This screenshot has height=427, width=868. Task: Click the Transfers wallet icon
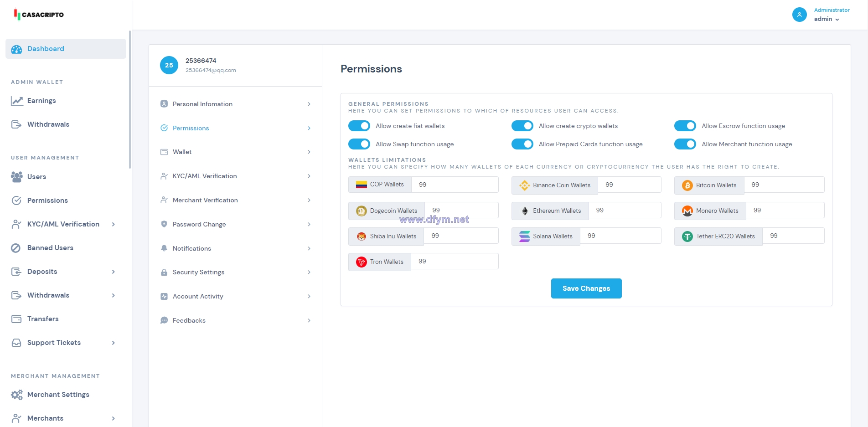click(x=16, y=319)
